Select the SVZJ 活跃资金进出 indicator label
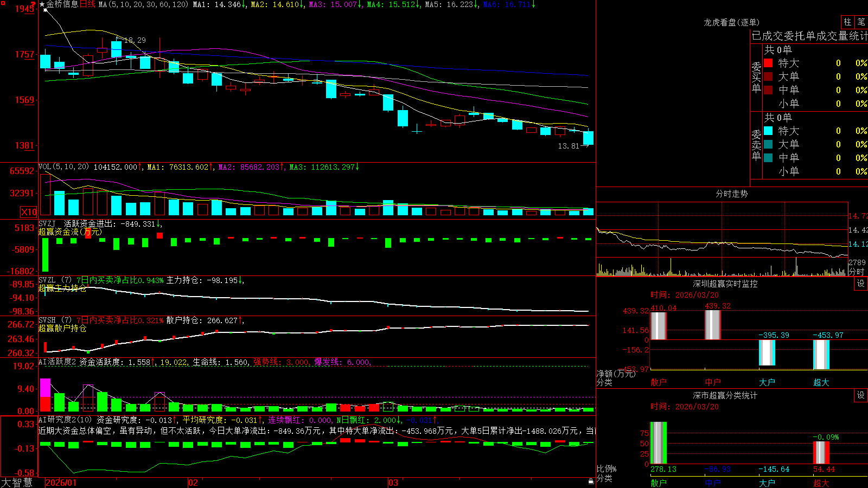 (100, 223)
